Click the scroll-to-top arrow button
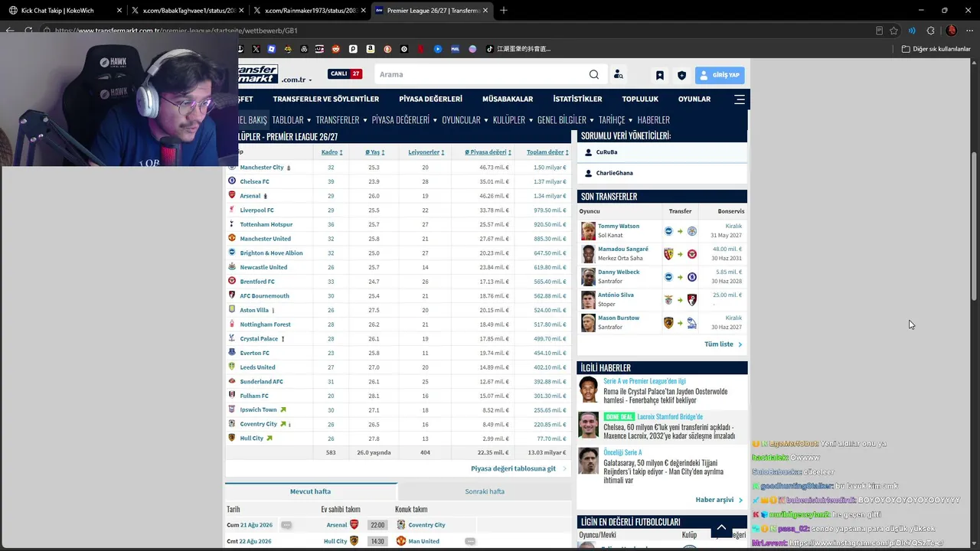The width and height of the screenshot is (980, 551). point(721,527)
